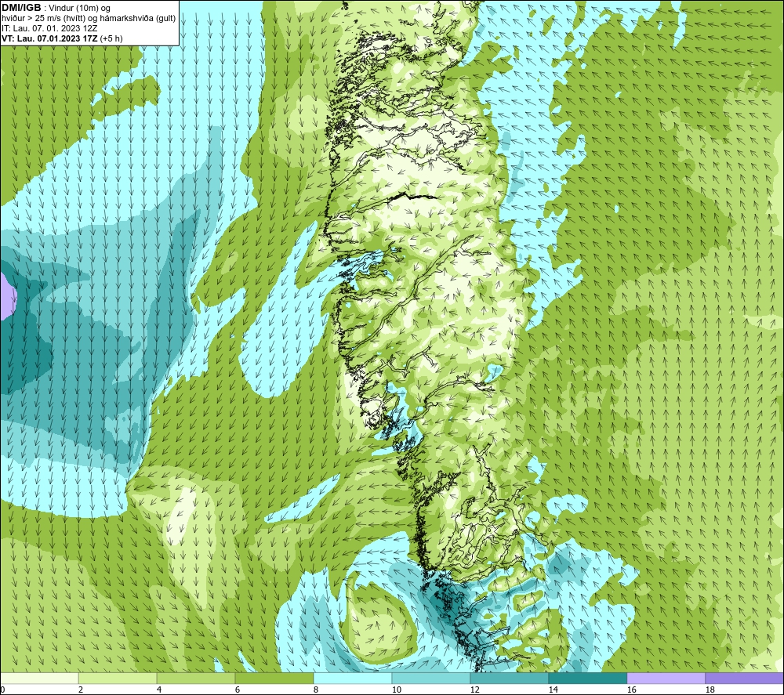Click the thick black fjord line in the central highlands
784x695 pixels.
tap(412, 197)
